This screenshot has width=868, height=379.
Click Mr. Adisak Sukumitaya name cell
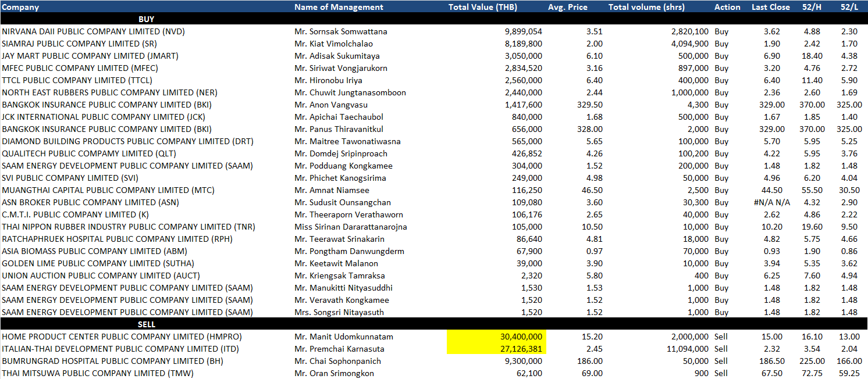[x=337, y=56]
